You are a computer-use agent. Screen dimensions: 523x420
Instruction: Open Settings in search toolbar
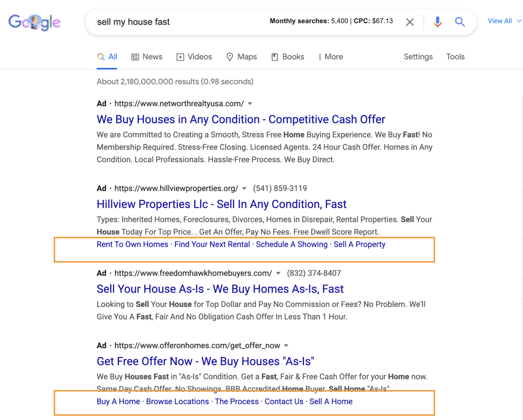418,57
